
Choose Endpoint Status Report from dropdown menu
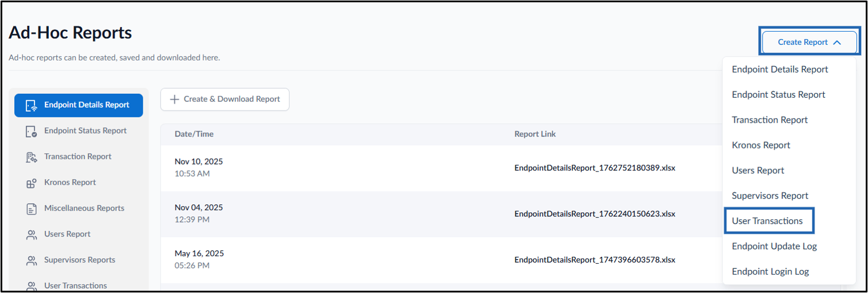click(778, 94)
